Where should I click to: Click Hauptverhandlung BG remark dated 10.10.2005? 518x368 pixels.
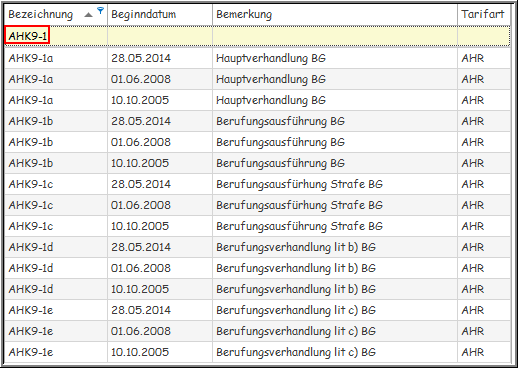271,100
